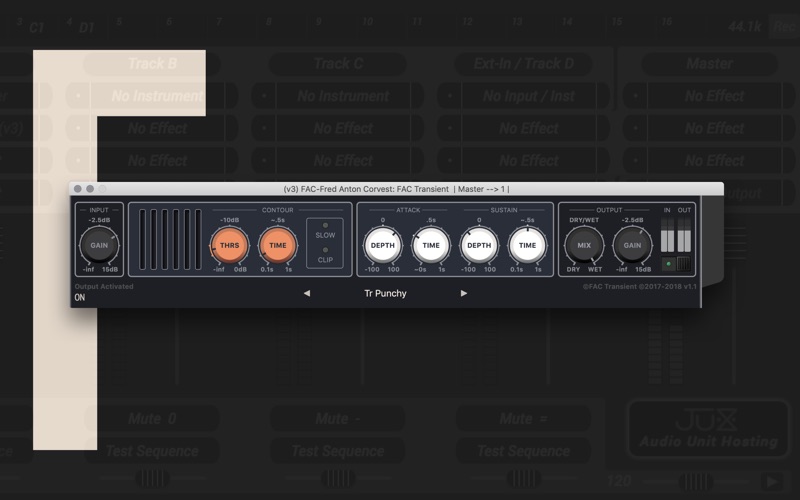Viewport: 800px width, 500px height.
Task: Click the Mute - button
Action: tap(338, 419)
